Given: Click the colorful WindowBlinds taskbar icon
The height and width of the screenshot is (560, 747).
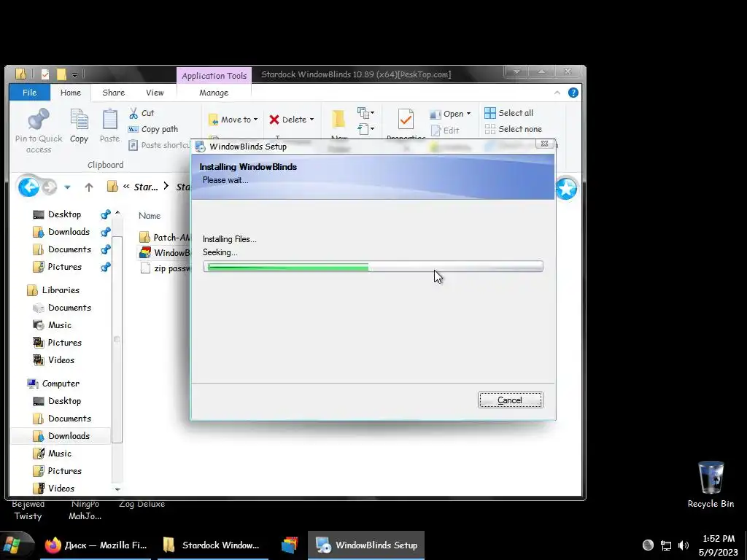Looking at the screenshot, I should pos(289,545).
